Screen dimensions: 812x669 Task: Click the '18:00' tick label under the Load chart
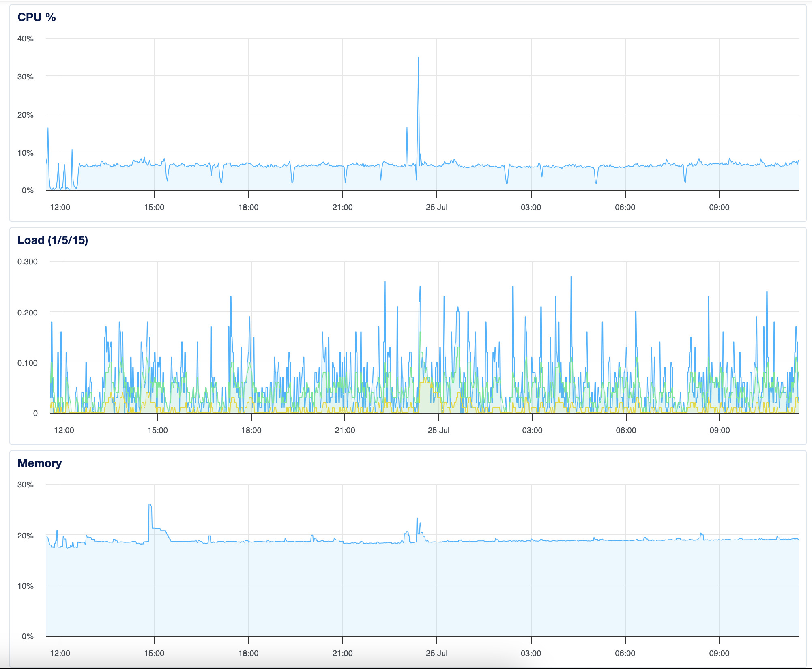tap(251, 430)
